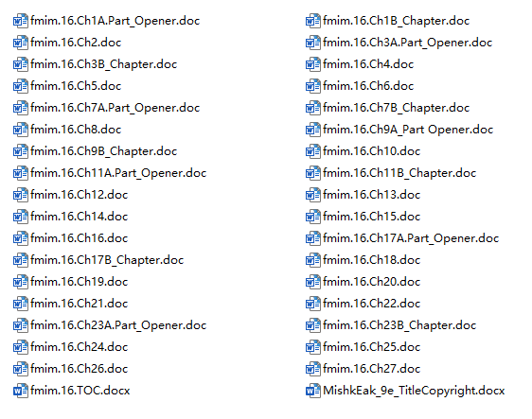Select the Word icon next to fmim.16.Ch27.doc
Viewport: 532px width, 419px height.
pos(312,369)
